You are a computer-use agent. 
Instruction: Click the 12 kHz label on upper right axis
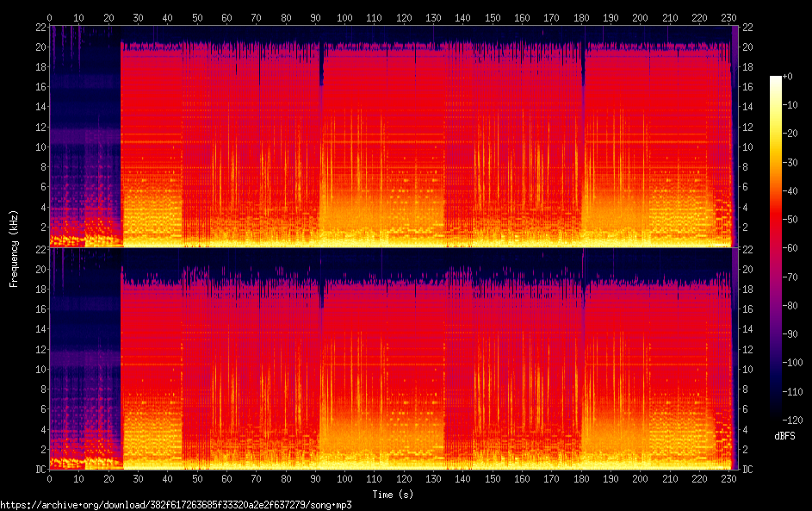pyautogui.click(x=747, y=128)
